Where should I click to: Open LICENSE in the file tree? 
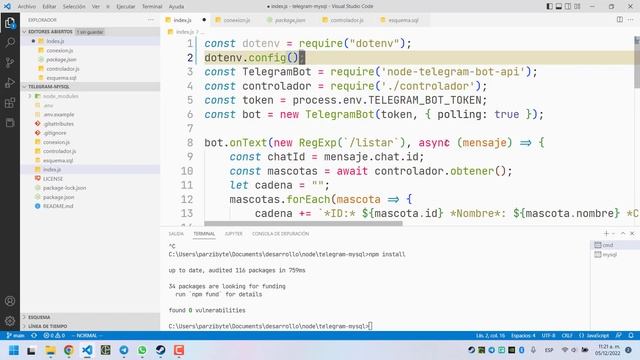53,179
